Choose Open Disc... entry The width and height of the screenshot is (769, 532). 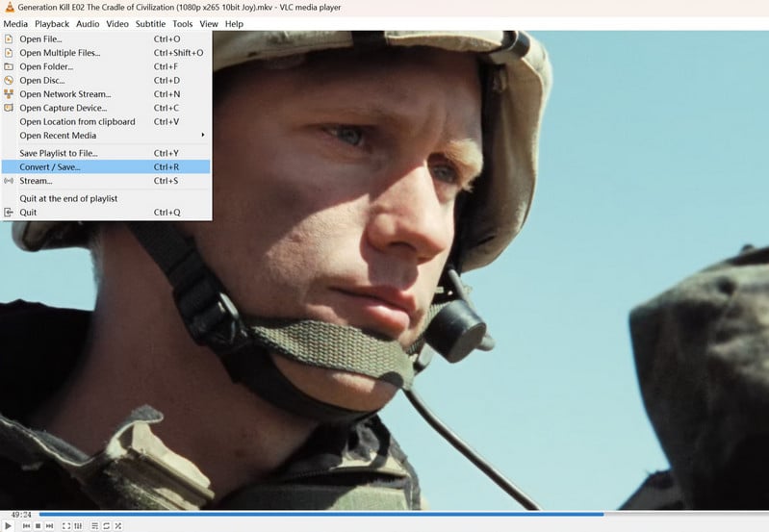[x=106, y=80]
